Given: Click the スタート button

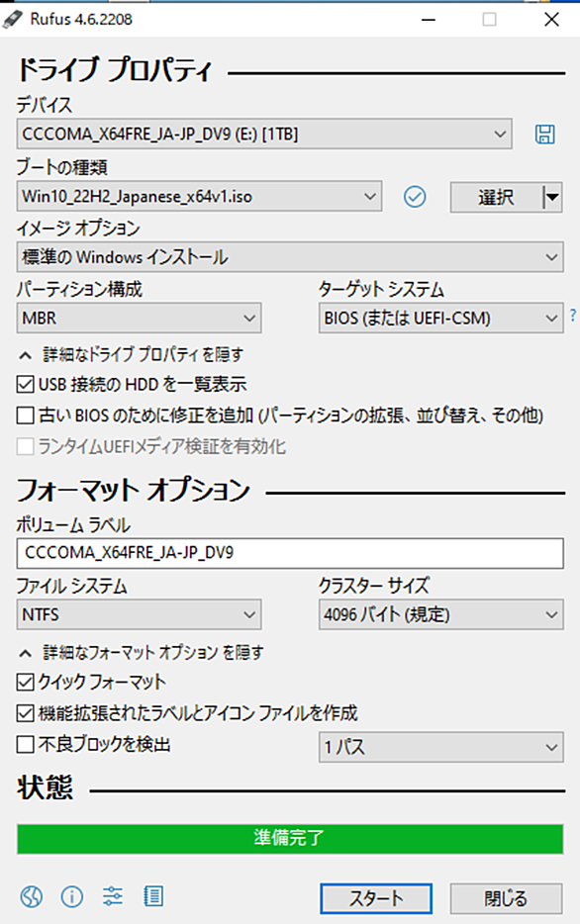Looking at the screenshot, I should click(376, 898).
